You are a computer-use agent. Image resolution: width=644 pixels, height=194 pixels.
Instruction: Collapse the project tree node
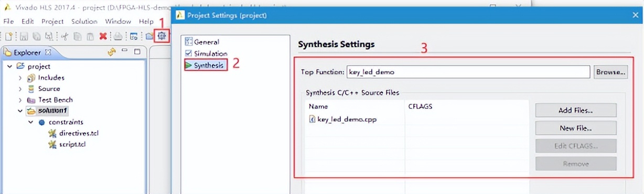9,67
